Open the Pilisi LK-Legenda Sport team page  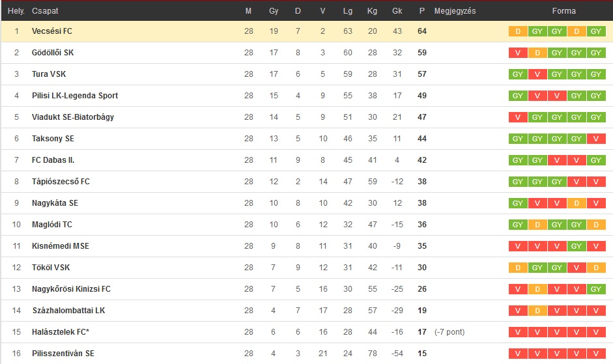coord(75,96)
